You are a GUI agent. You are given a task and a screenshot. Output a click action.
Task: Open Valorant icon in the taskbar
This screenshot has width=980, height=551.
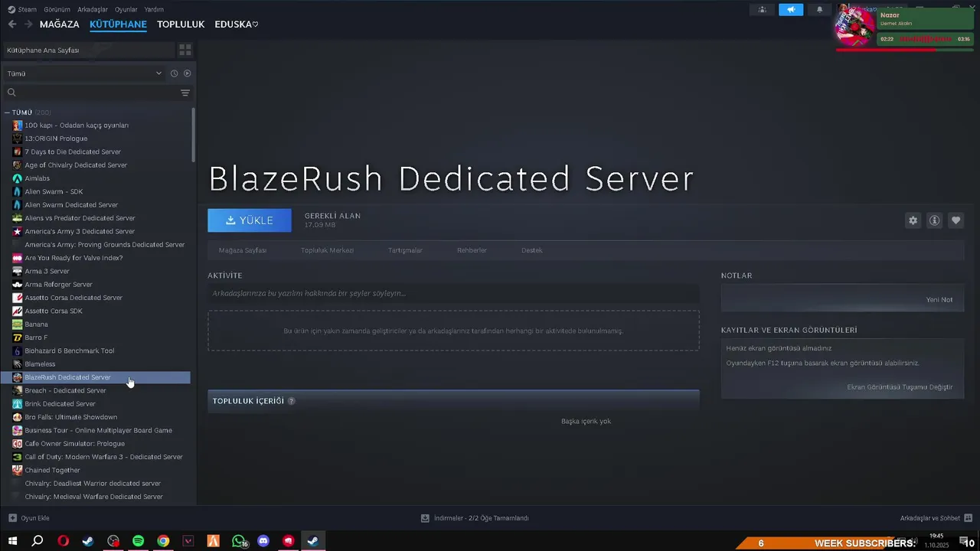pos(188,541)
